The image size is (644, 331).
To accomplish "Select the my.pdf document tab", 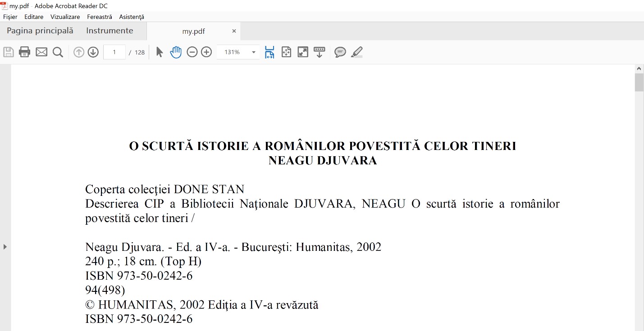I will pos(193,31).
